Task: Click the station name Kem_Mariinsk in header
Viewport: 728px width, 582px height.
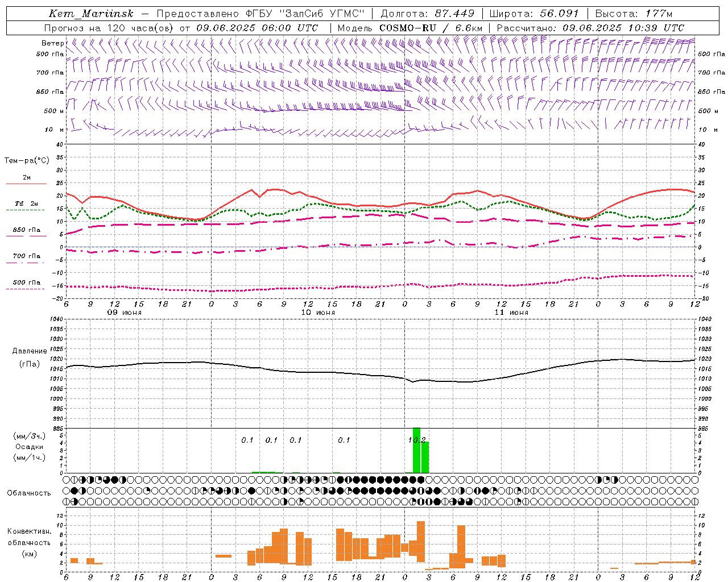Action: coord(92,14)
